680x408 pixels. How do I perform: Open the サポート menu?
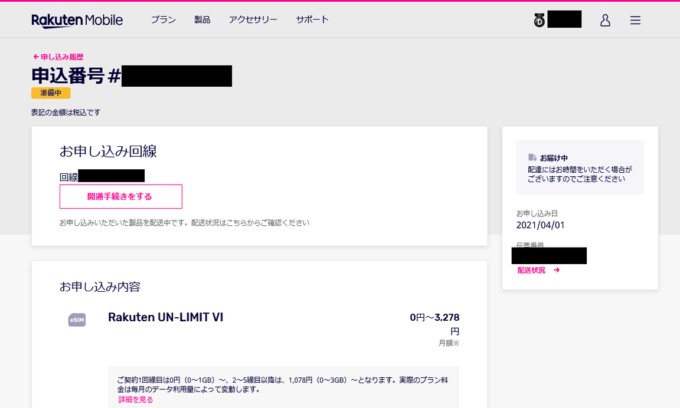312,20
